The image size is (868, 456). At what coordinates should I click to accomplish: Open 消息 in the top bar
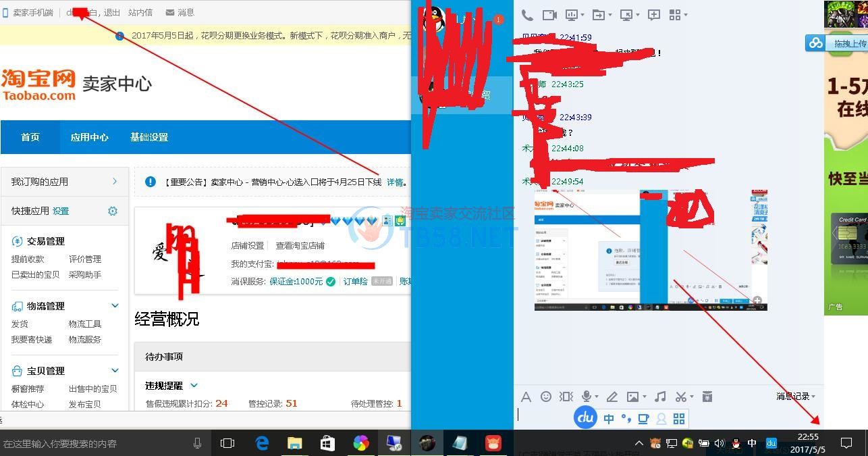tap(180, 12)
